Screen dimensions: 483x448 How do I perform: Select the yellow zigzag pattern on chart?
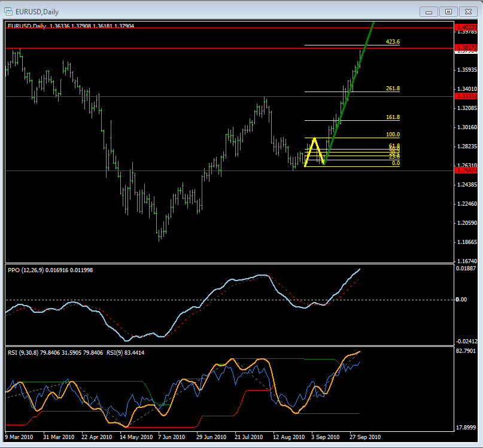[314, 144]
